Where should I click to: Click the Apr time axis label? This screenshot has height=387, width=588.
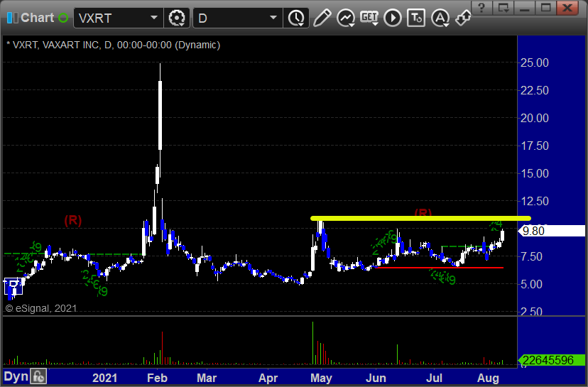click(x=268, y=378)
